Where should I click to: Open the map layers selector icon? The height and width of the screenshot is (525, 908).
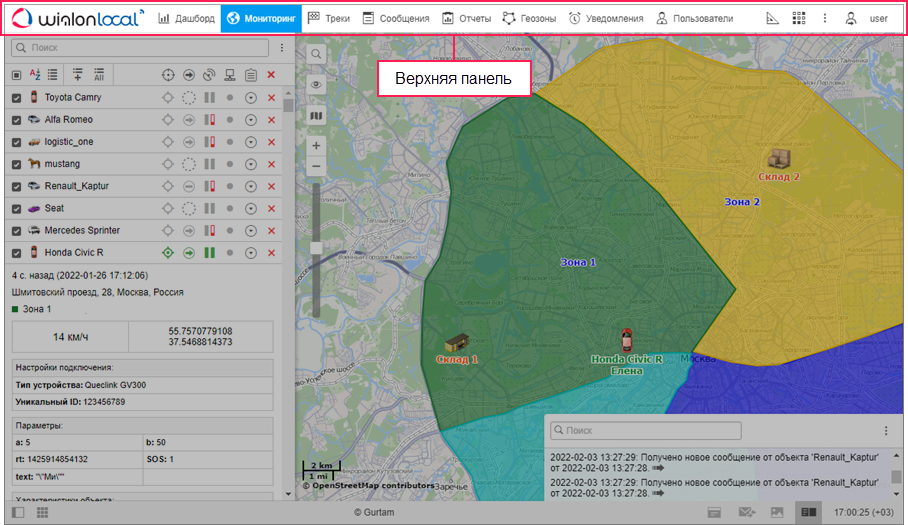pos(316,116)
